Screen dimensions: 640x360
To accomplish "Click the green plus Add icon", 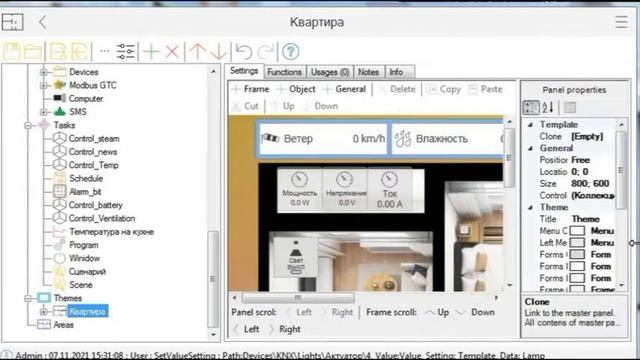I will [x=151, y=51].
